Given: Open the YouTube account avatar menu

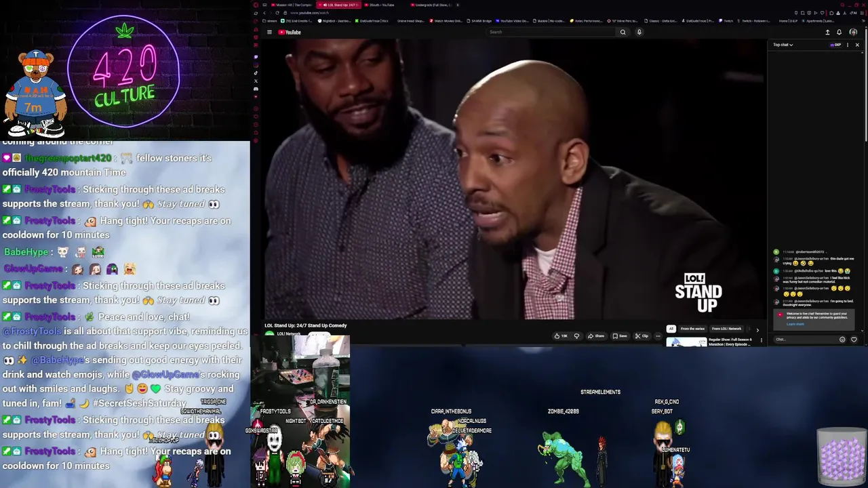Looking at the screenshot, I should pos(853,32).
